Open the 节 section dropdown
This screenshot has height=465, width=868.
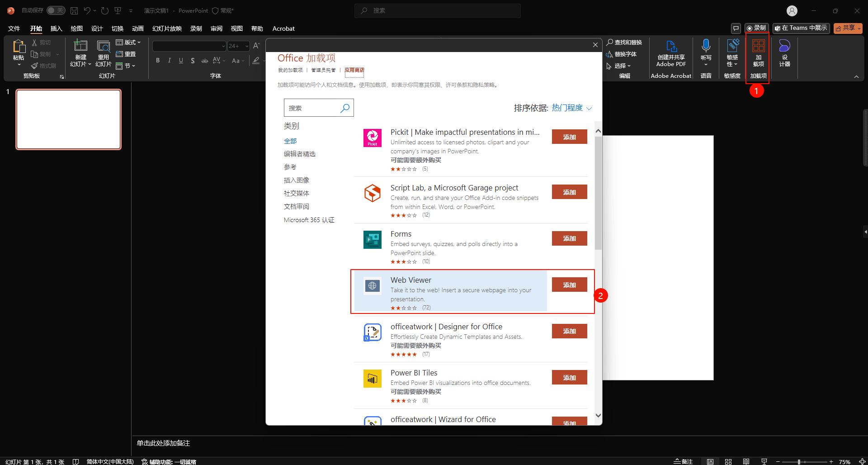126,66
